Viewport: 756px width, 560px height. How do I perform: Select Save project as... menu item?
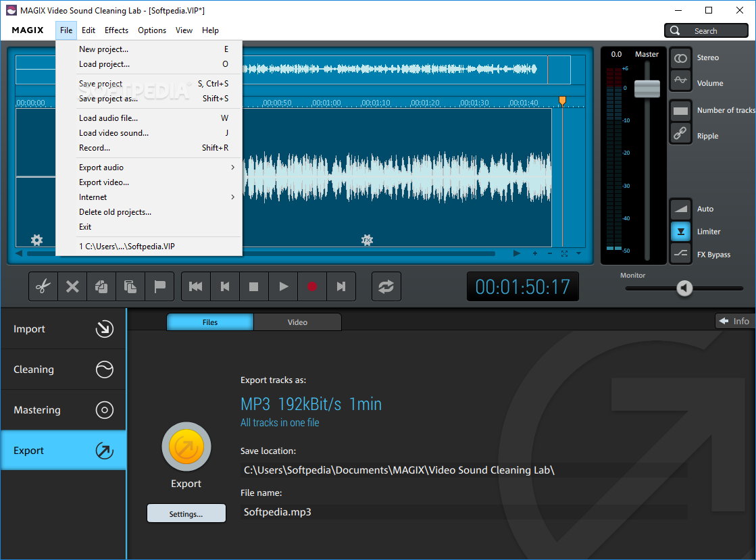click(149, 99)
